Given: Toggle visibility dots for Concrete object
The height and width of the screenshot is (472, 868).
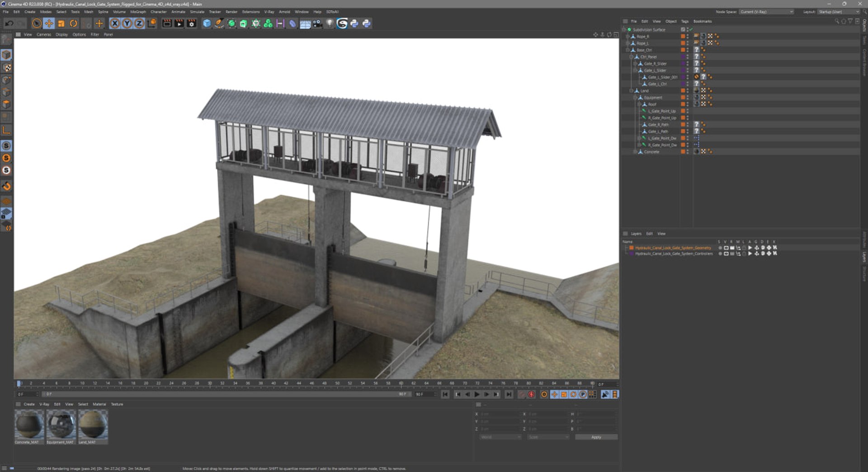Looking at the screenshot, I should pyautogui.click(x=688, y=152).
